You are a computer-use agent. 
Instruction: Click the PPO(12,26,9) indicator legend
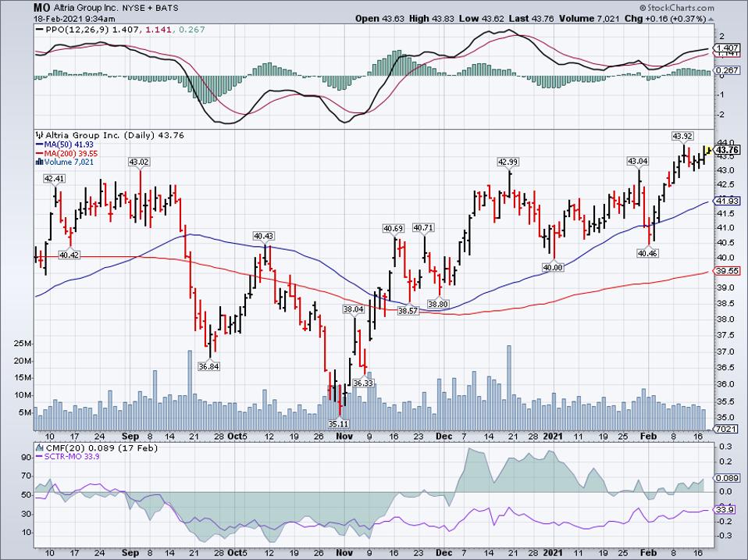point(120,30)
